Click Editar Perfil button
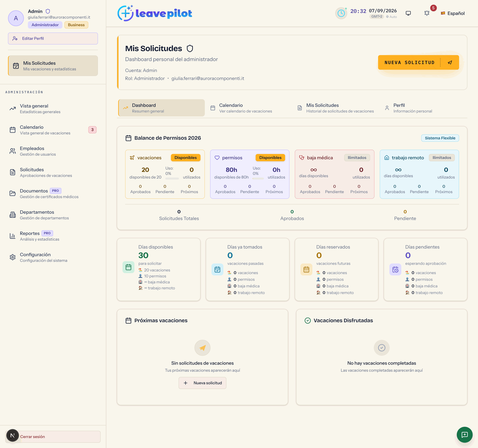This screenshot has height=448, width=478. click(53, 38)
